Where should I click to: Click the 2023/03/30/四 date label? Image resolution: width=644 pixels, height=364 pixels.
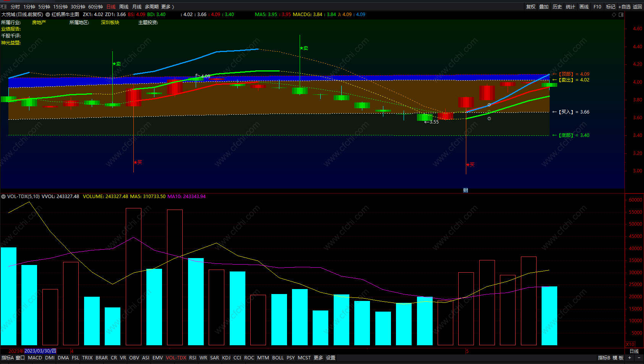pos(40,351)
